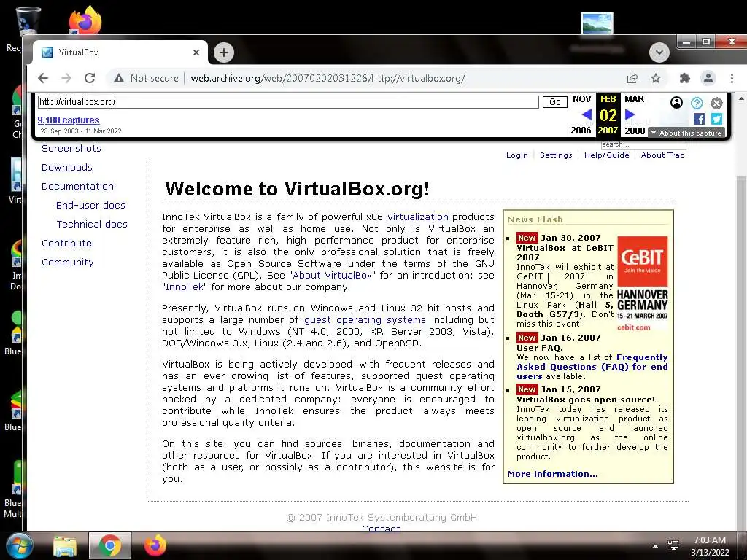747x560 pixels.
Task: Open the tab search dropdown arrow
Action: (x=659, y=52)
